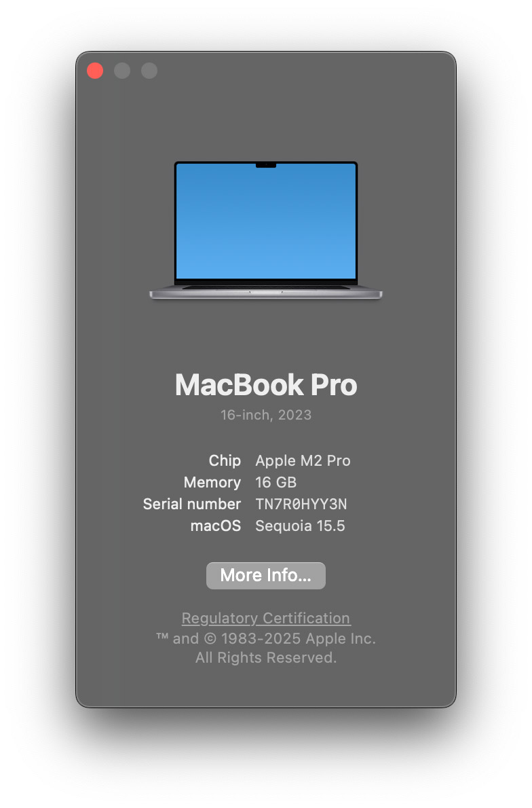Click the notch on the MacBook image
This screenshot has width=532, height=808.
[266, 166]
